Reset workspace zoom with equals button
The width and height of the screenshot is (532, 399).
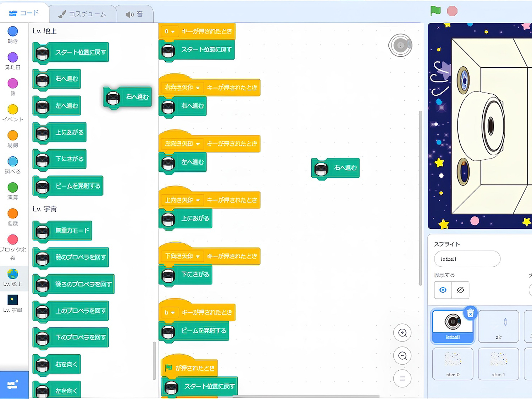pyautogui.click(x=402, y=378)
